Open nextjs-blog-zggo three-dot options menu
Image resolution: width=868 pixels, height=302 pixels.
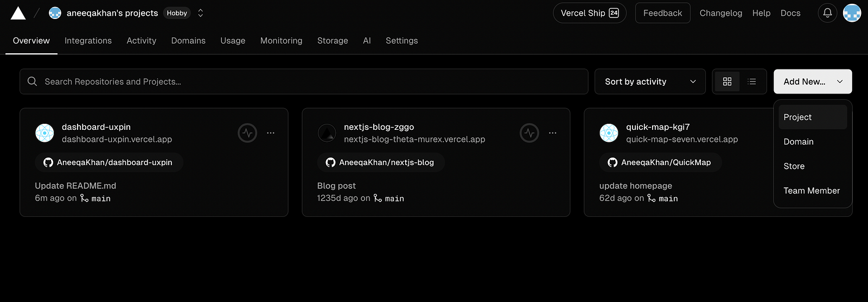(x=553, y=133)
